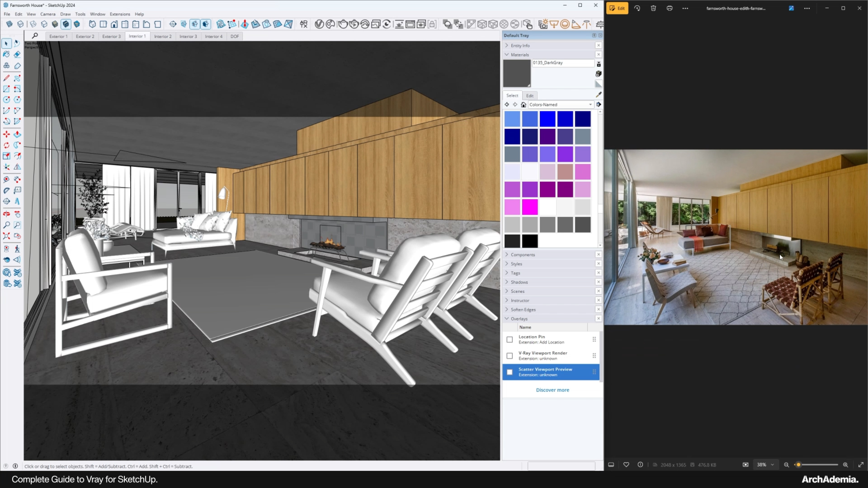
Task: Expand the Shadows panel
Action: 519,282
